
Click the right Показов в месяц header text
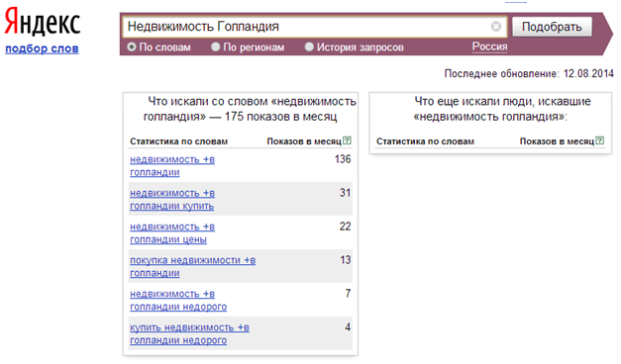point(557,141)
